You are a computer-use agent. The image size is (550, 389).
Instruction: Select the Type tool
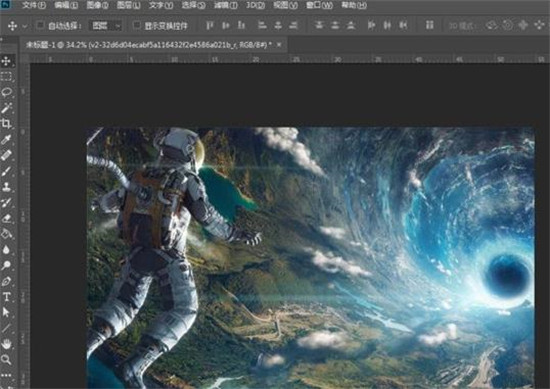coord(6,297)
